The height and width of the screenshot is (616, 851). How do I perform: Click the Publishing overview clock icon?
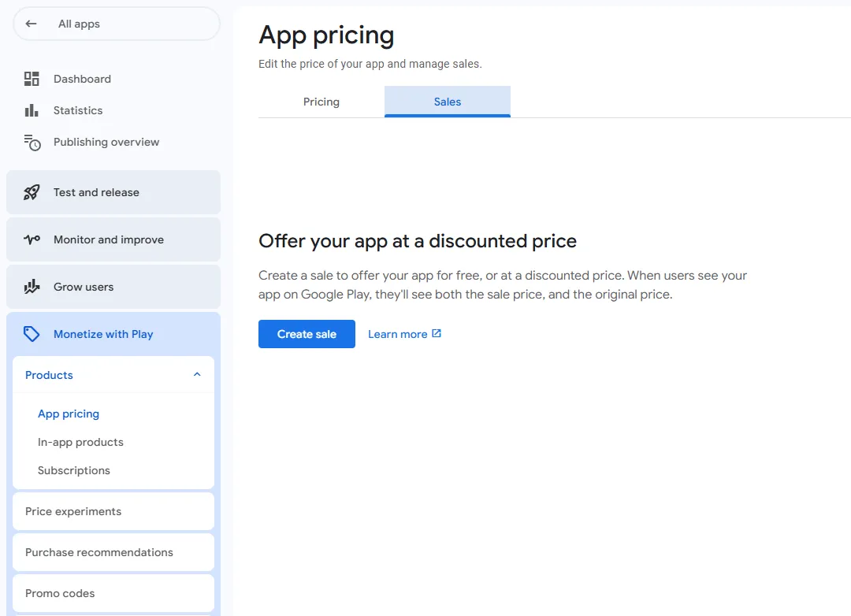pos(32,143)
